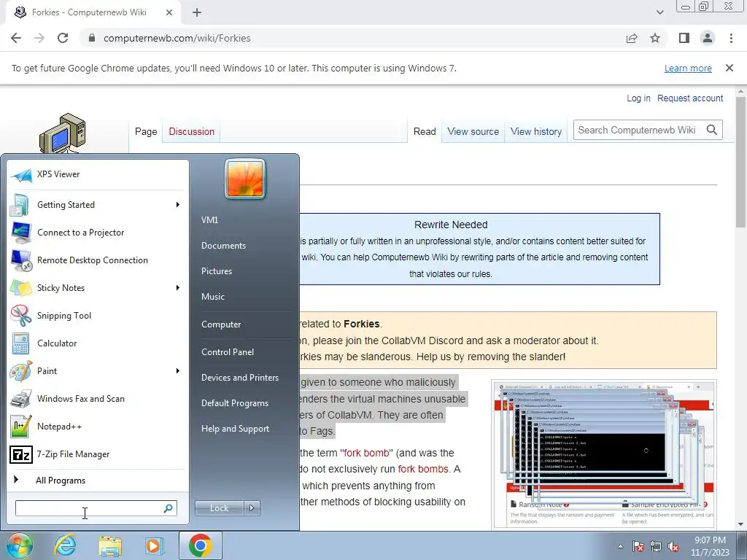This screenshot has width=747, height=560.
Task: Open Connect to a Projector
Action: (97, 233)
